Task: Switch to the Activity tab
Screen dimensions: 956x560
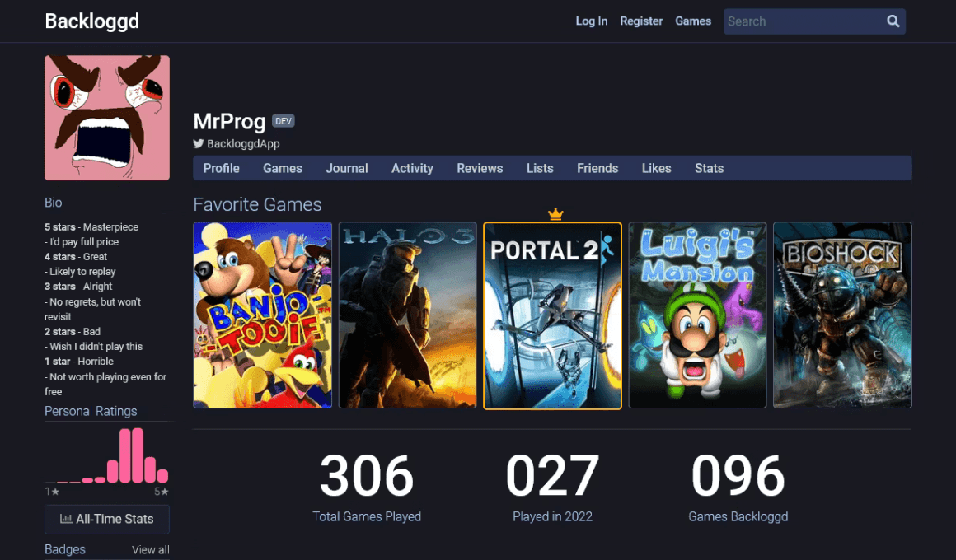Action: pyautogui.click(x=412, y=168)
